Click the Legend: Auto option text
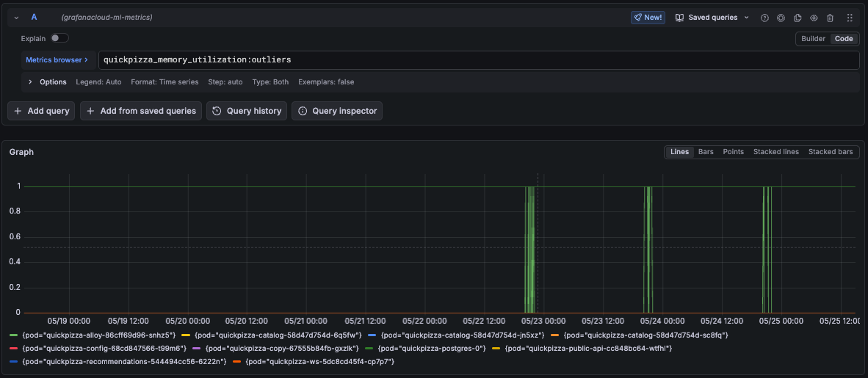The height and width of the screenshot is (378, 868). tap(98, 82)
